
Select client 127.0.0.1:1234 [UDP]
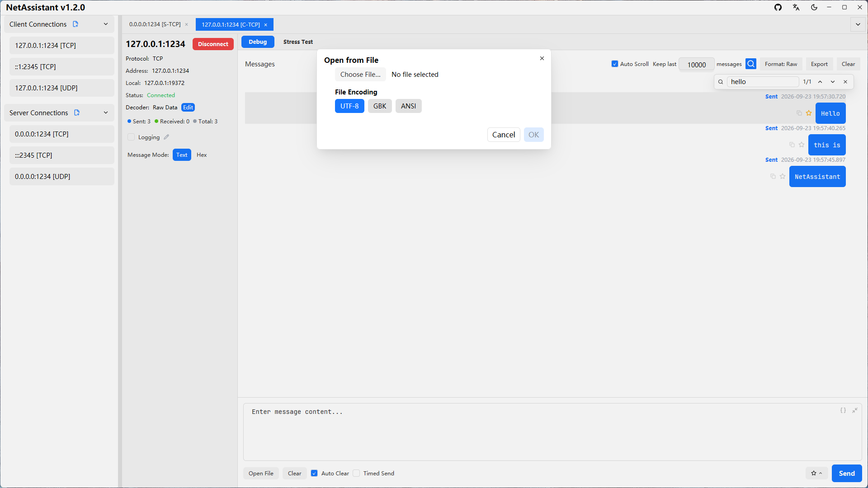(x=62, y=88)
